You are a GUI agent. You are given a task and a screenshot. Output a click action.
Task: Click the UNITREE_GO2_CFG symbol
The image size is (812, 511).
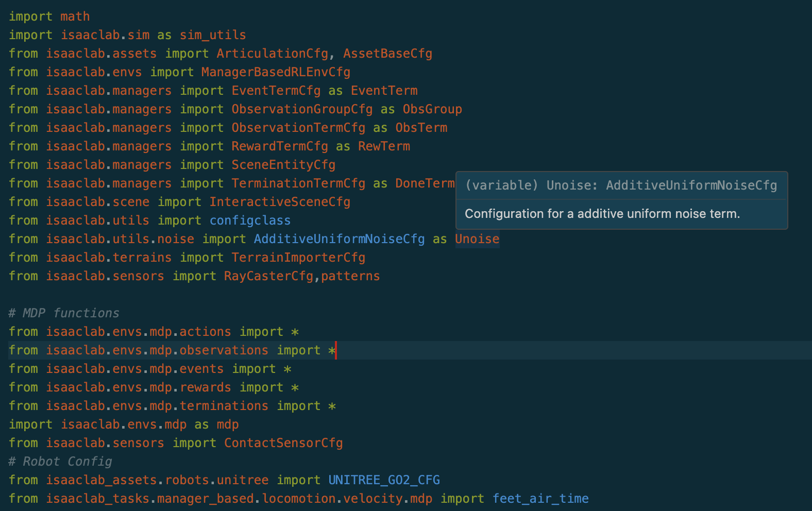coord(384,480)
